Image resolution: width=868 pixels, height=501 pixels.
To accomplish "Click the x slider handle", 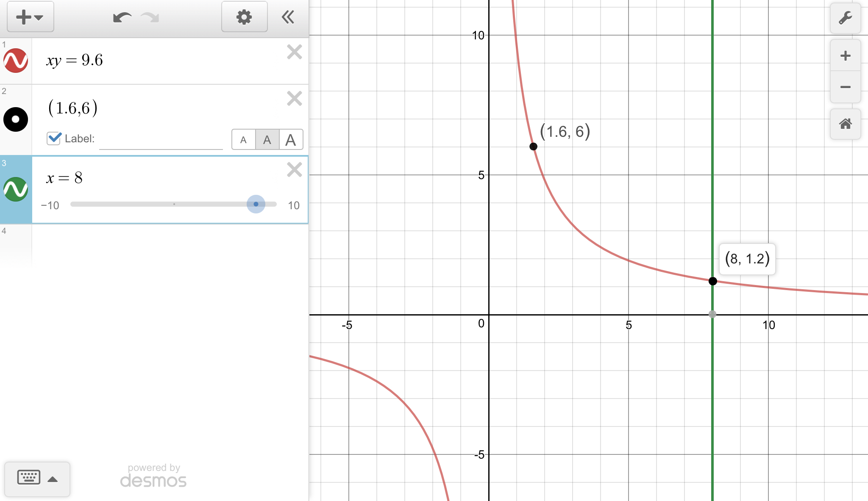I will point(256,204).
